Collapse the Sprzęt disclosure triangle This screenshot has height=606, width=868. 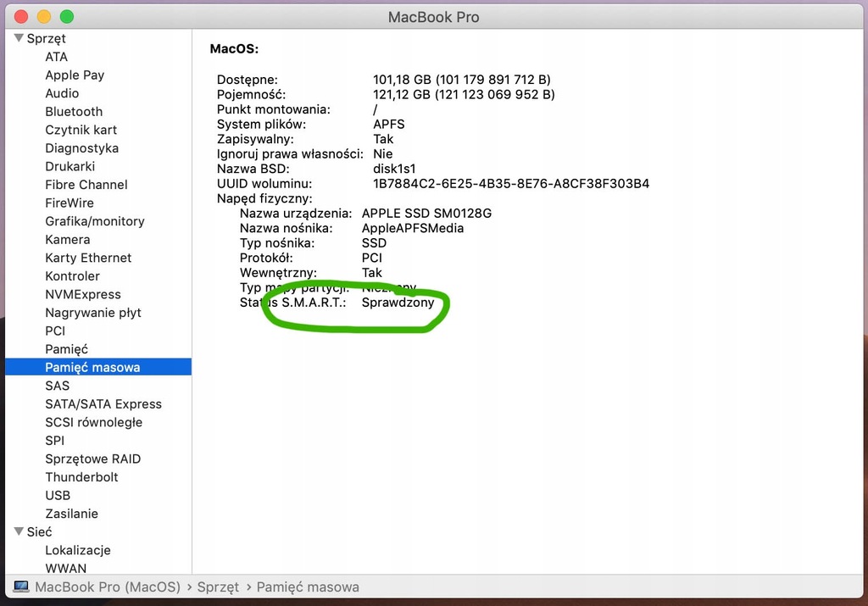point(19,38)
